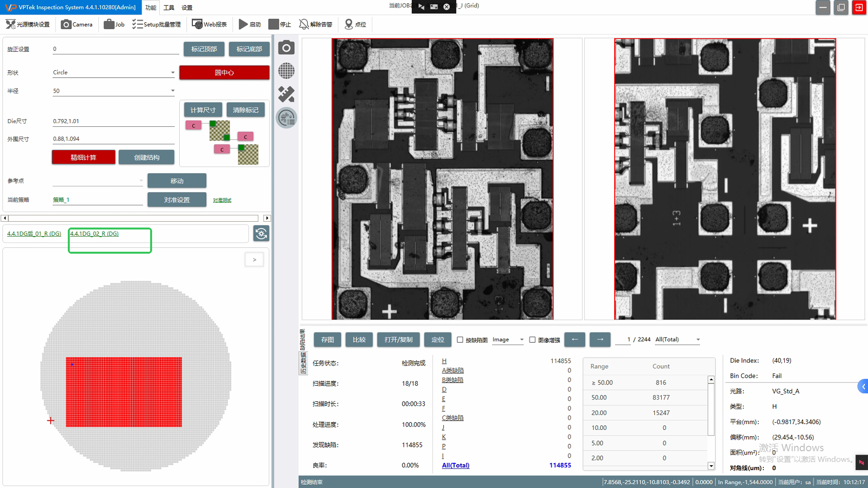
Task: Click the right reference image thumbnail
Action: (x=725, y=179)
